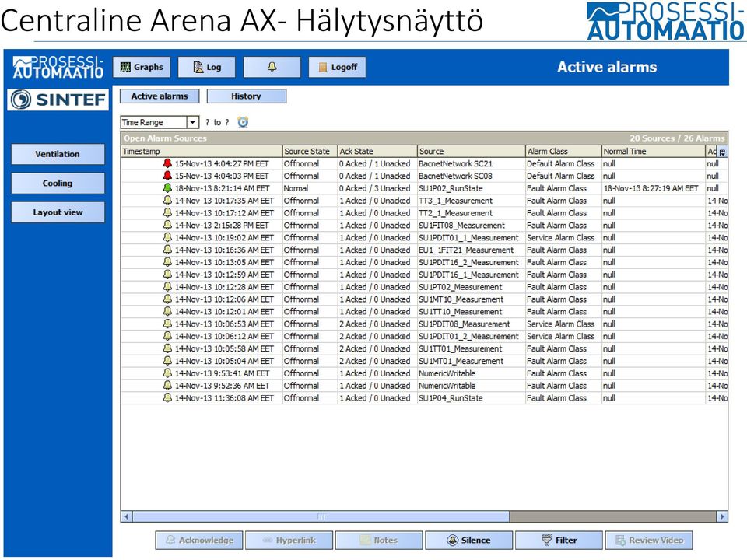Screen dimensions: 747x560
Task: Sort table by Source State column
Action: (x=310, y=152)
